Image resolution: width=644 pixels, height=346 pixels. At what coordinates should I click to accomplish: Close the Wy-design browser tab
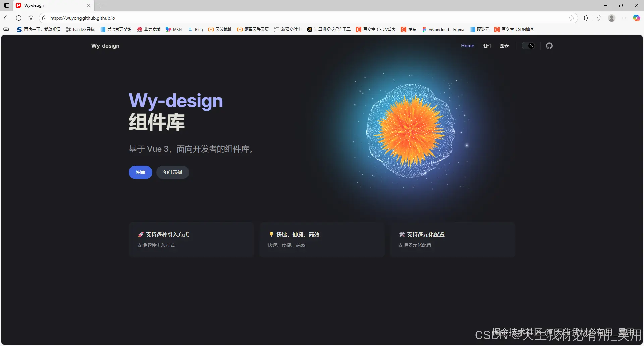(89, 5)
